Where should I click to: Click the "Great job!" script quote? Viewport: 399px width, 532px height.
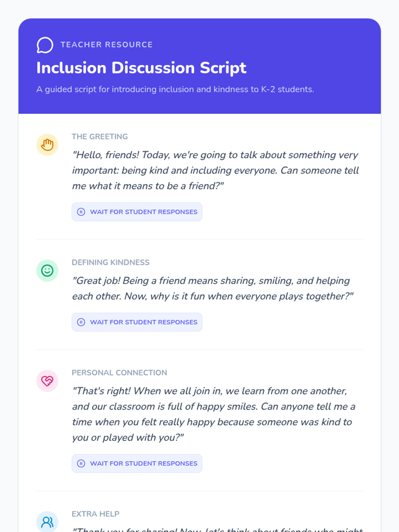(x=213, y=288)
